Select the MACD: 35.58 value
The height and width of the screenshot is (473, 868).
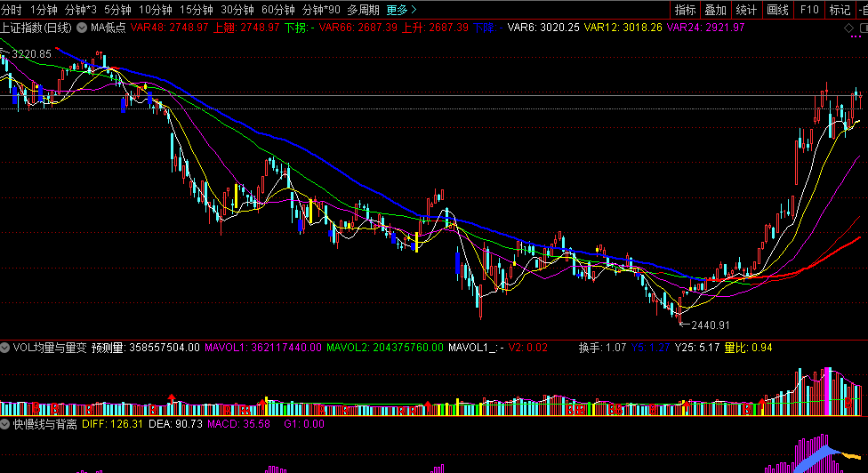[x=238, y=424]
